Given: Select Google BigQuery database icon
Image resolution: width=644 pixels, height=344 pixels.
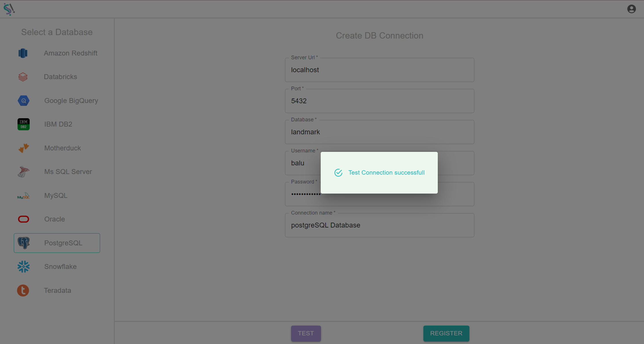Looking at the screenshot, I should 23,100.
